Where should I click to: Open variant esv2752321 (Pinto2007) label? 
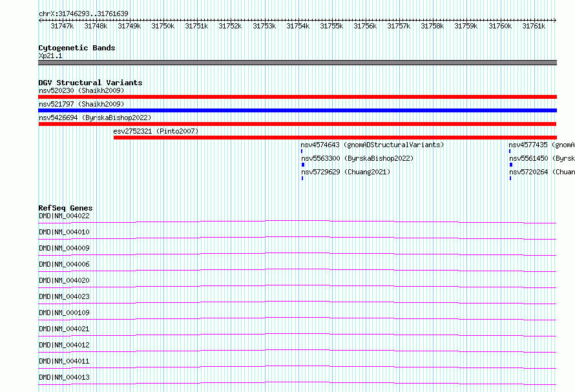(156, 131)
